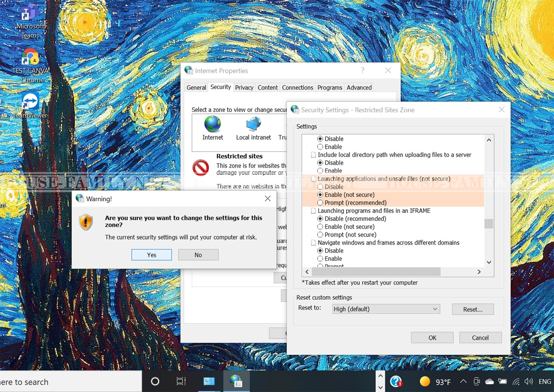Click the horizontal scrollbar right arrow

click(479, 272)
